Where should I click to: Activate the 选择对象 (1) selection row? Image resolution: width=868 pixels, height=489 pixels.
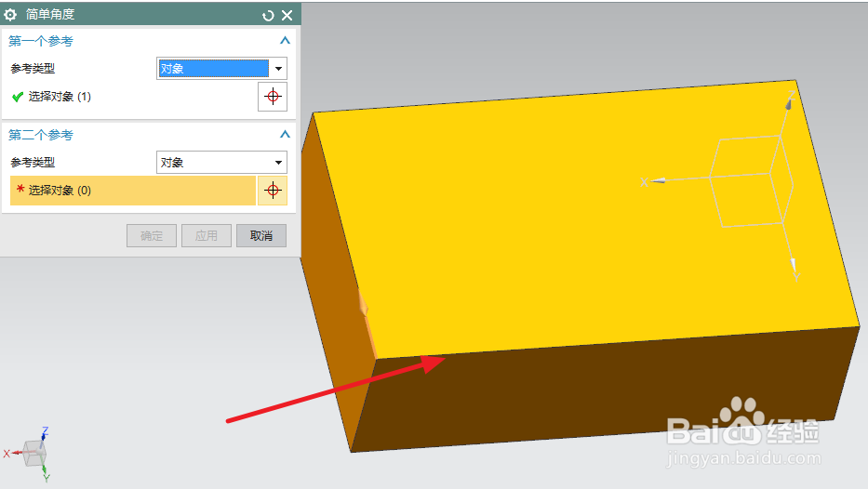coord(133,97)
